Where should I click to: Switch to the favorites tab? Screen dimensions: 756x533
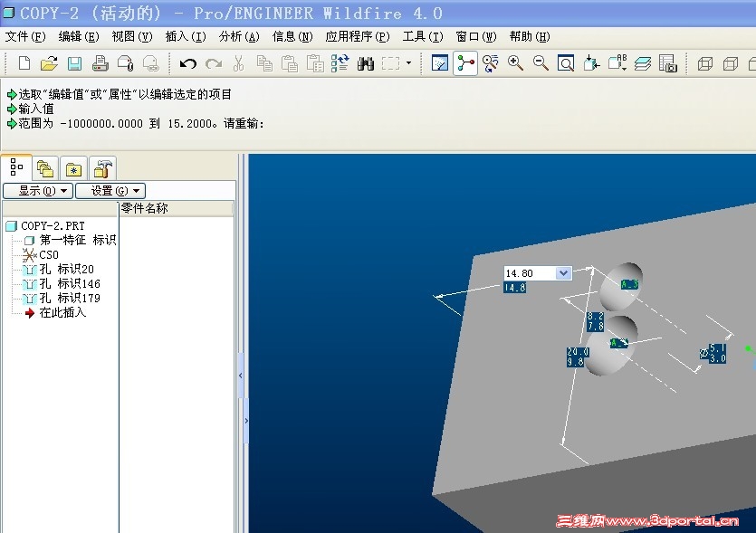(73, 168)
